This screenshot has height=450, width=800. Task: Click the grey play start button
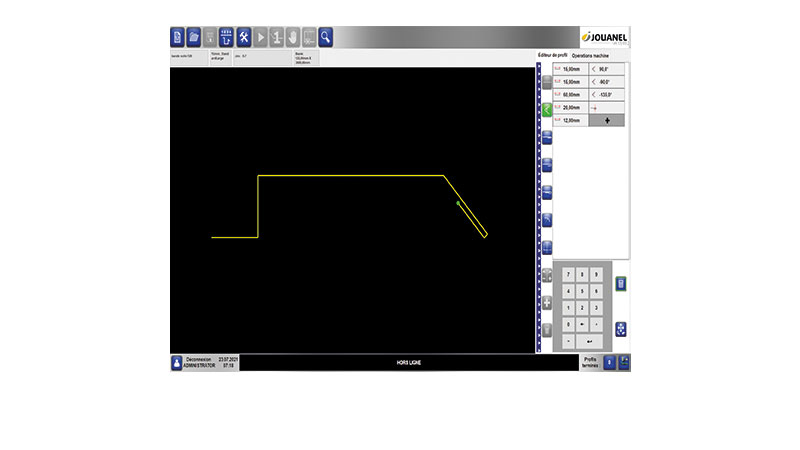(x=260, y=37)
